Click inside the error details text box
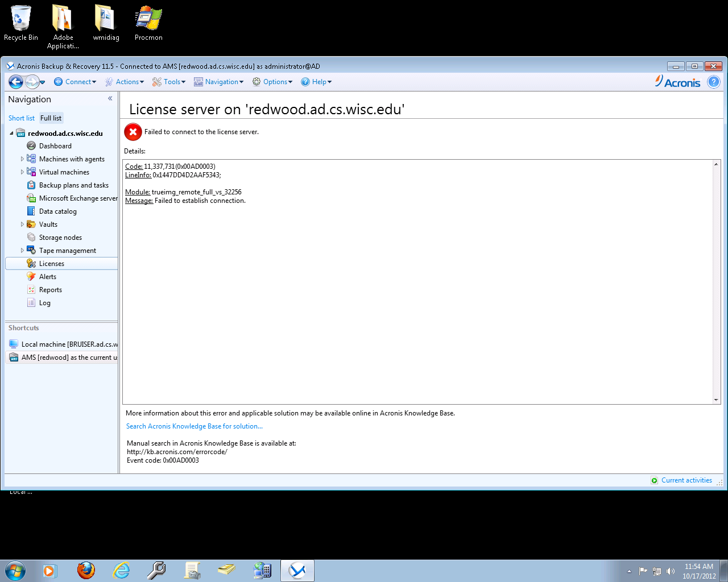 (x=418, y=282)
